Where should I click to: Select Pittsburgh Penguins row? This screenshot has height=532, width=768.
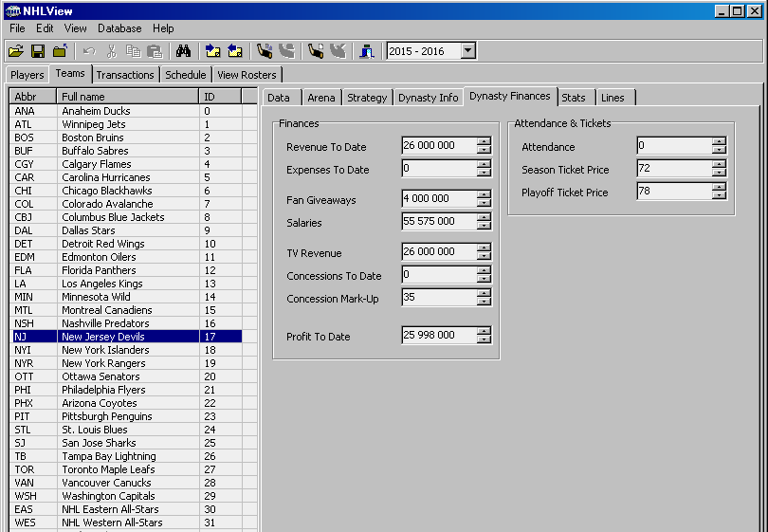[126, 416]
